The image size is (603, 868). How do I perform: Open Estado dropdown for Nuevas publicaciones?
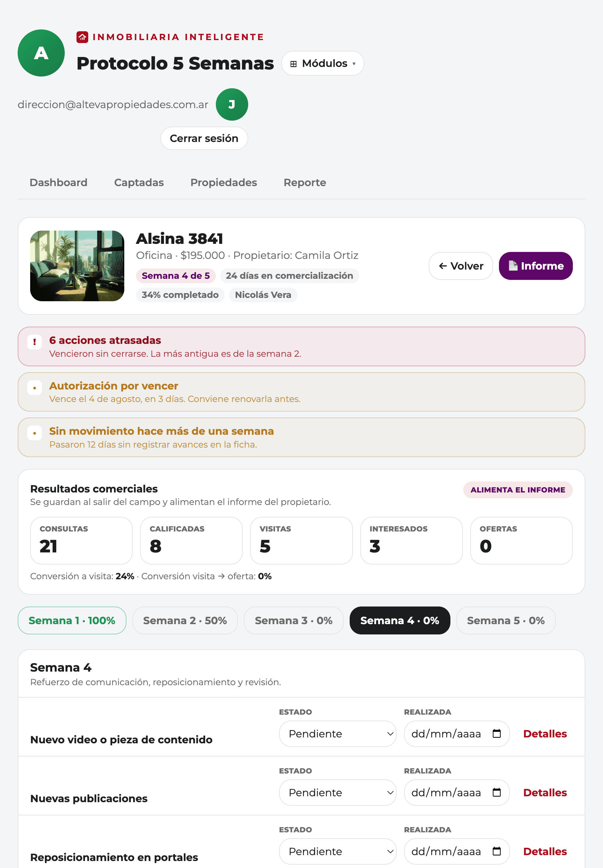[338, 793]
